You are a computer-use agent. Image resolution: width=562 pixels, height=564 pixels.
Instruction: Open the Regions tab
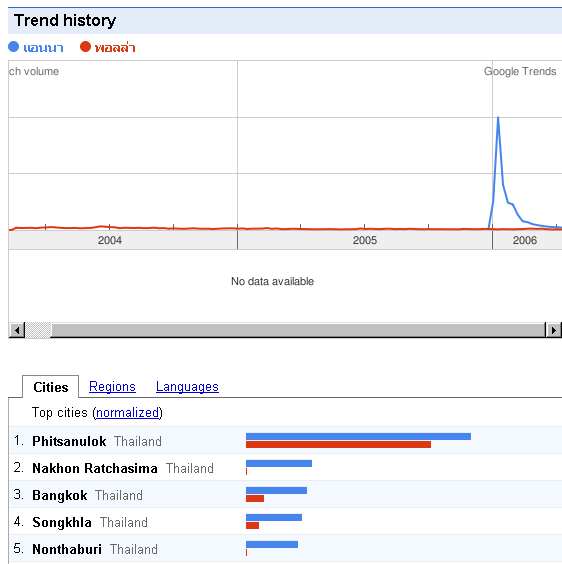click(x=112, y=387)
